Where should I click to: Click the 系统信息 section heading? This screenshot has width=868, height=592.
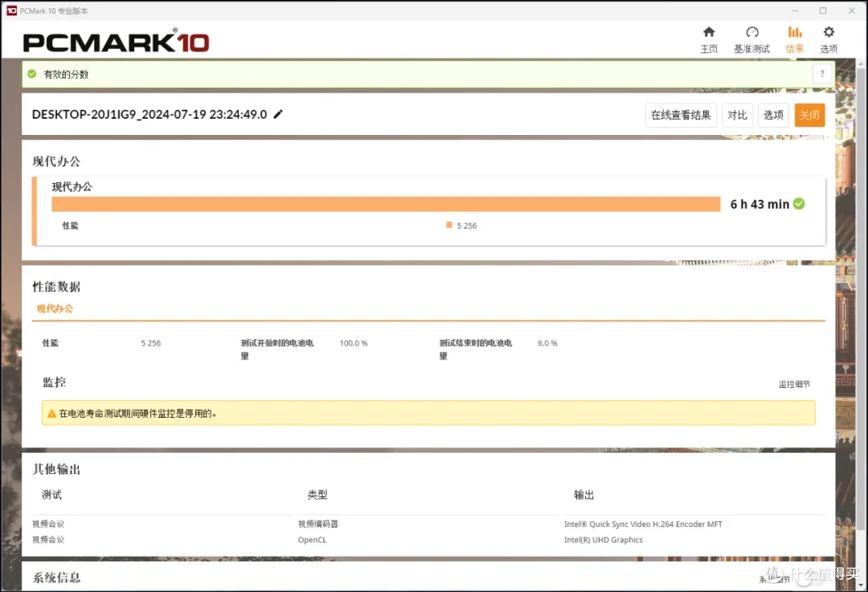pos(56,578)
